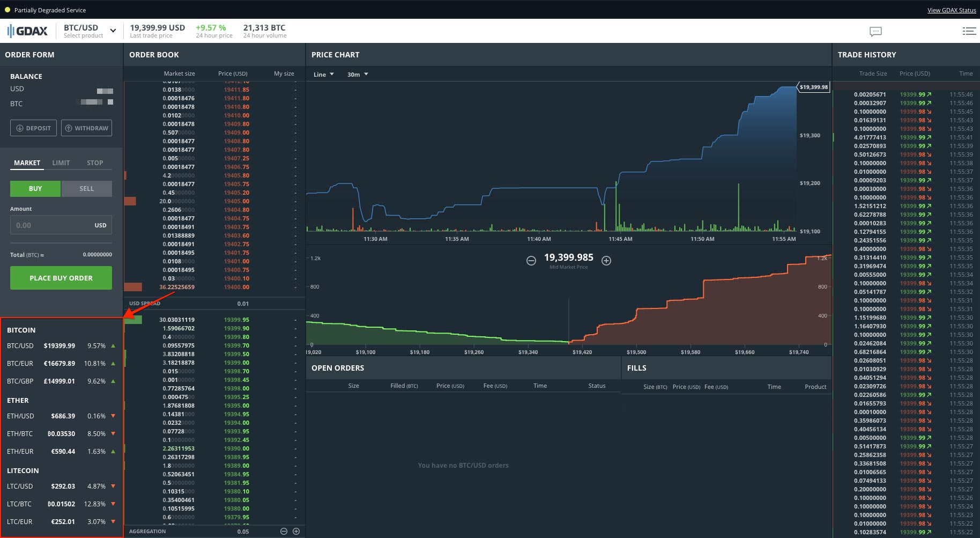Select the BTC/GBP trading pair

61,381
